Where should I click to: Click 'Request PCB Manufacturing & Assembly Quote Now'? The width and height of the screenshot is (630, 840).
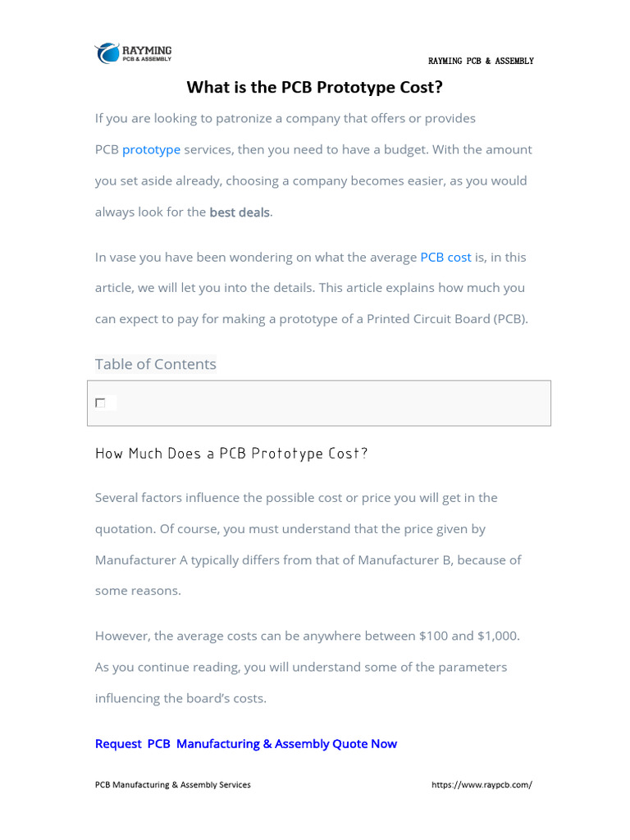point(246,744)
